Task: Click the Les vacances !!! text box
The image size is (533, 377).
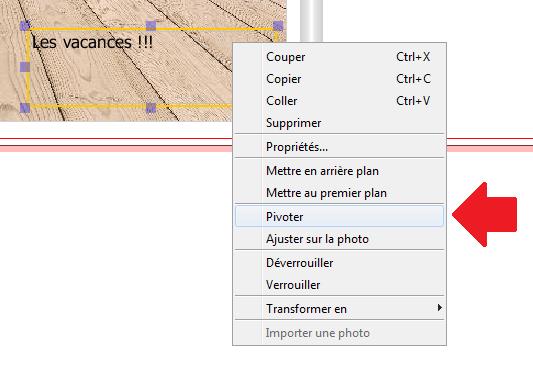Action: click(x=92, y=42)
